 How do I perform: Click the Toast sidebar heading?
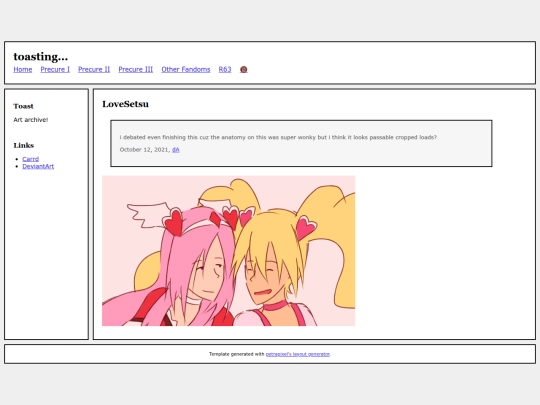(23, 106)
